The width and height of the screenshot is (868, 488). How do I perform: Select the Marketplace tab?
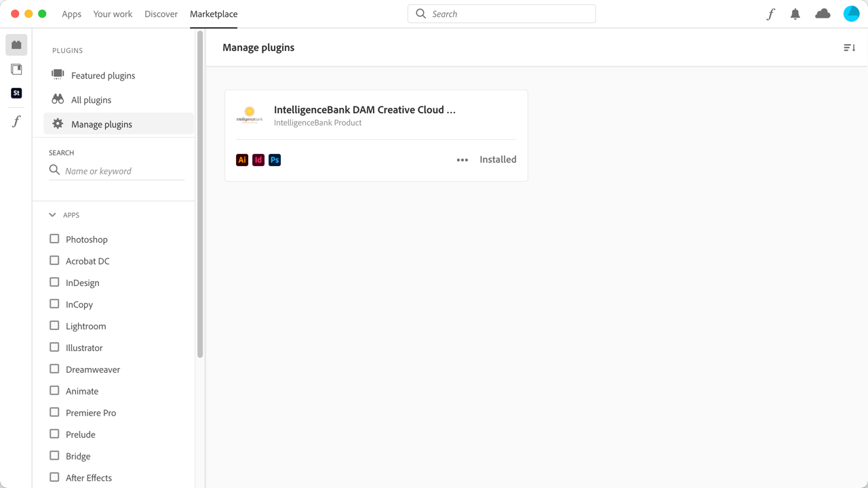click(x=214, y=14)
